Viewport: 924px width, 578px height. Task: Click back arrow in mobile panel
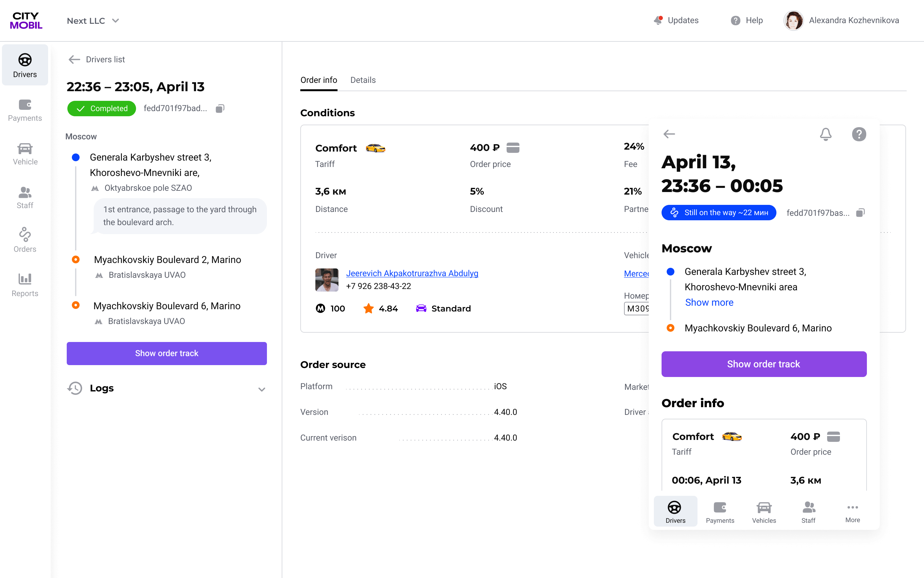click(669, 134)
